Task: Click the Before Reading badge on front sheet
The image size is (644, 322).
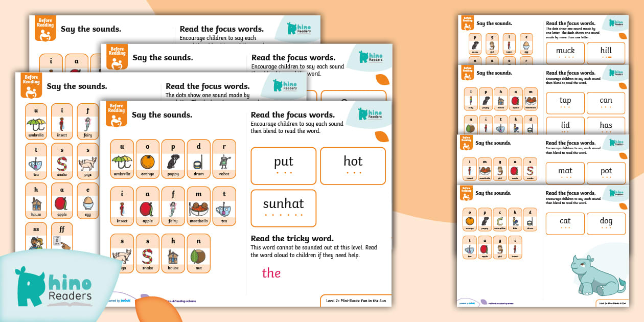Action: pyautogui.click(x=116, y=113)
